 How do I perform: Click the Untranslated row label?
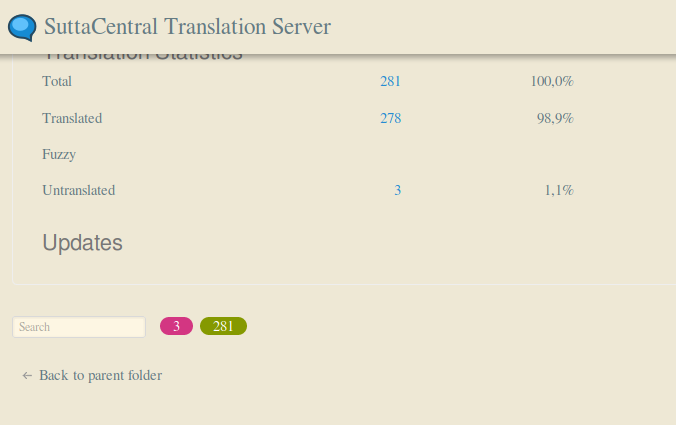click(78, 190)
